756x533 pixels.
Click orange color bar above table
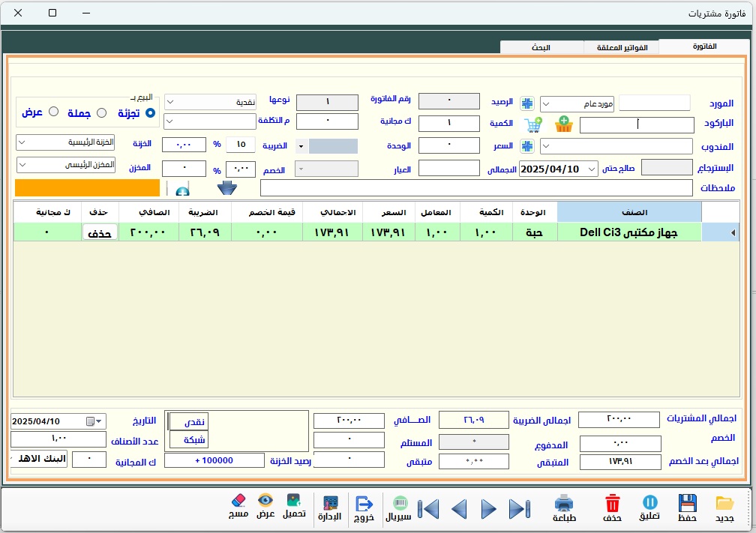pyautogui.click(x=87, y=188)
